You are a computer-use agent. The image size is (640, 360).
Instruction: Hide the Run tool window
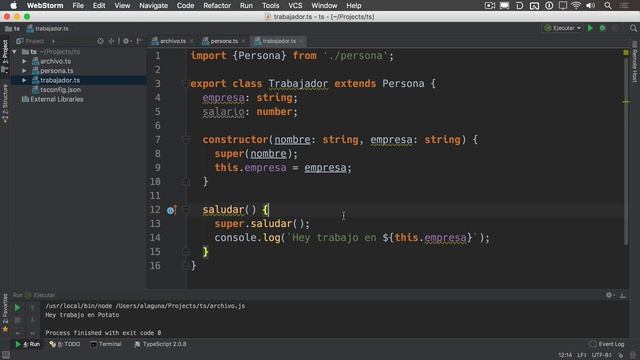coord(623,295)
